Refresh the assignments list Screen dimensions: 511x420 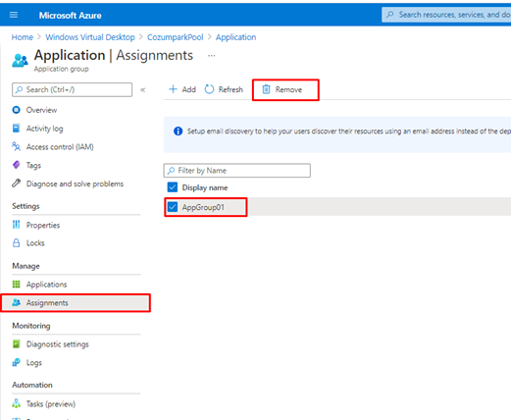point(224,89)
